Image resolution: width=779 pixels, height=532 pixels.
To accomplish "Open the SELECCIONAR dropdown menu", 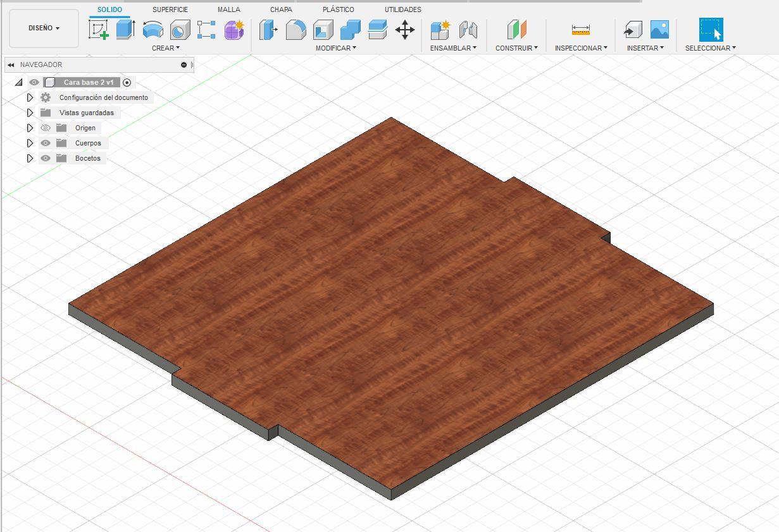I will [x=711, y=48].
